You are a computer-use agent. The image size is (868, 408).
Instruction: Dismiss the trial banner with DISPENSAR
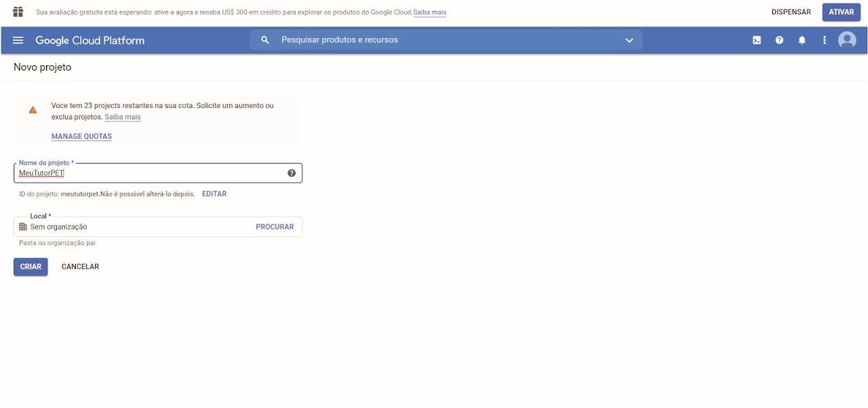tap(791, 12)
